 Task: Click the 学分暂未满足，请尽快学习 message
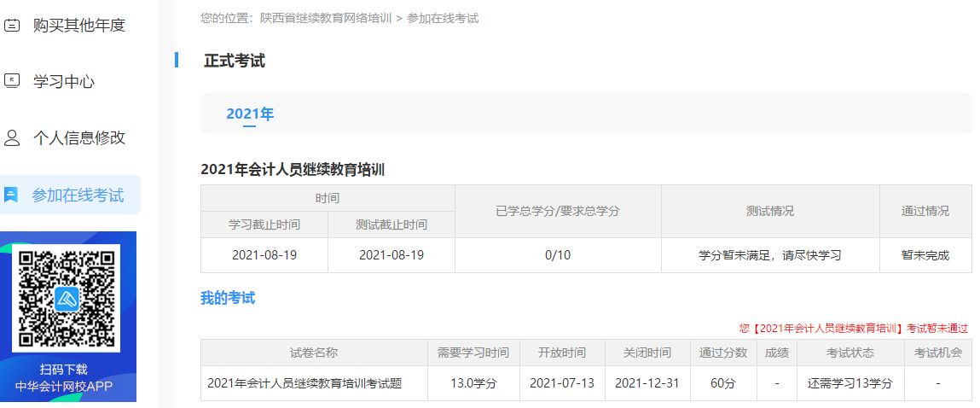click(x=769, y=254)
